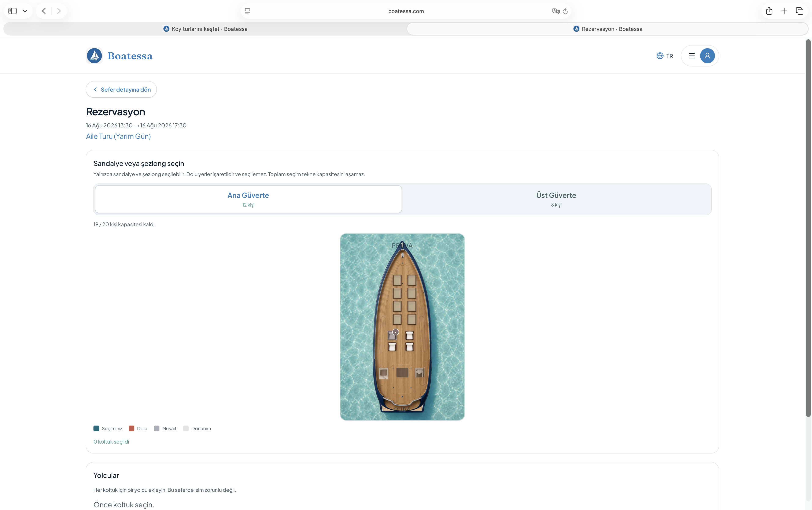Open the Boatessa wordmark home link

click(130, 56)
